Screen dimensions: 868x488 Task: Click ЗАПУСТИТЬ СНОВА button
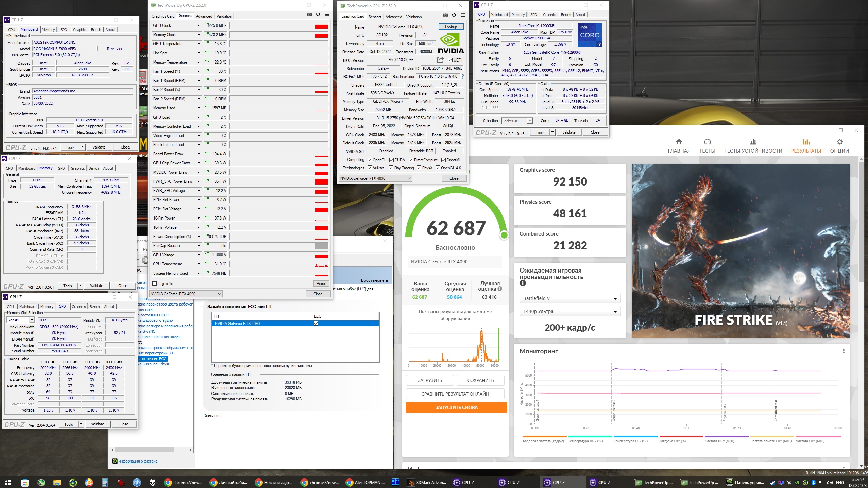(456, 407)
